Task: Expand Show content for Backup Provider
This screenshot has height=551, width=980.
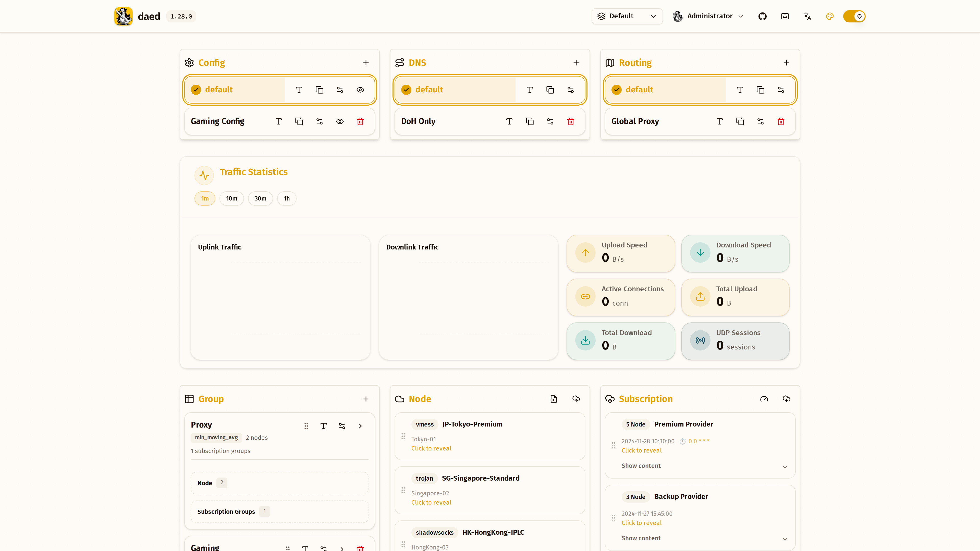Action: [x=705, y=539]
